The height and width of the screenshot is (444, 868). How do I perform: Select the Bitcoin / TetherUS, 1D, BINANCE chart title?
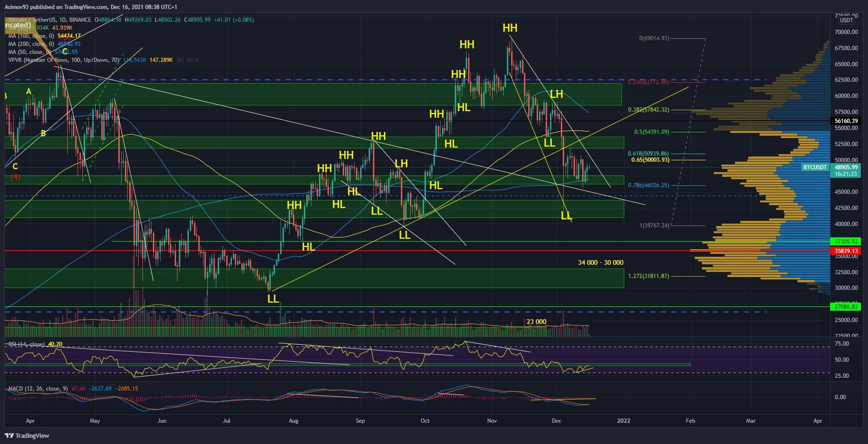[49, 20]
